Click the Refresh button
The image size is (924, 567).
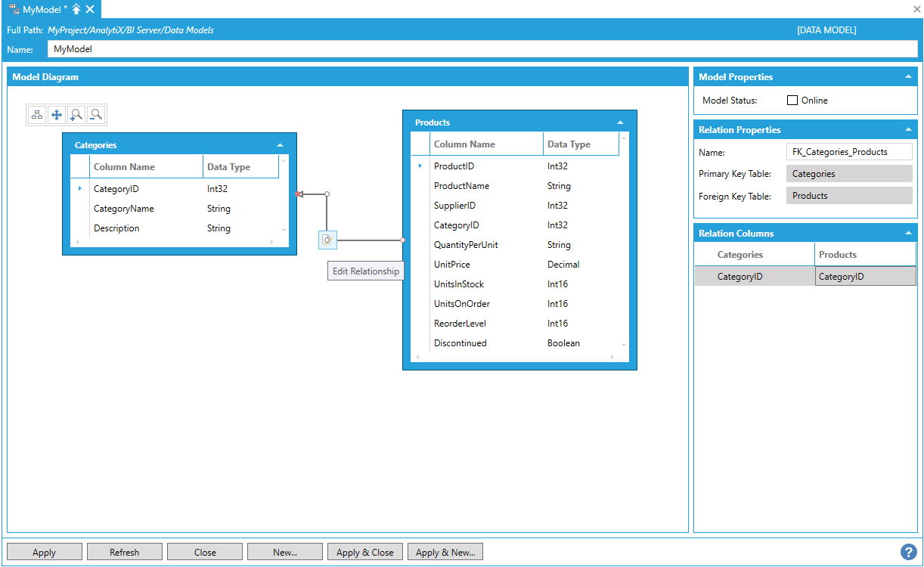click(124, 553)
